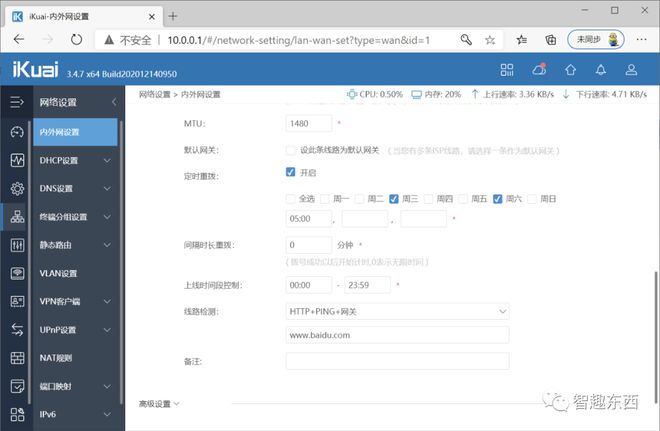Click the bell alerts icon in header
Image resolution: width=660 pixels, height=431 pixels.
[x=602, y=70]
